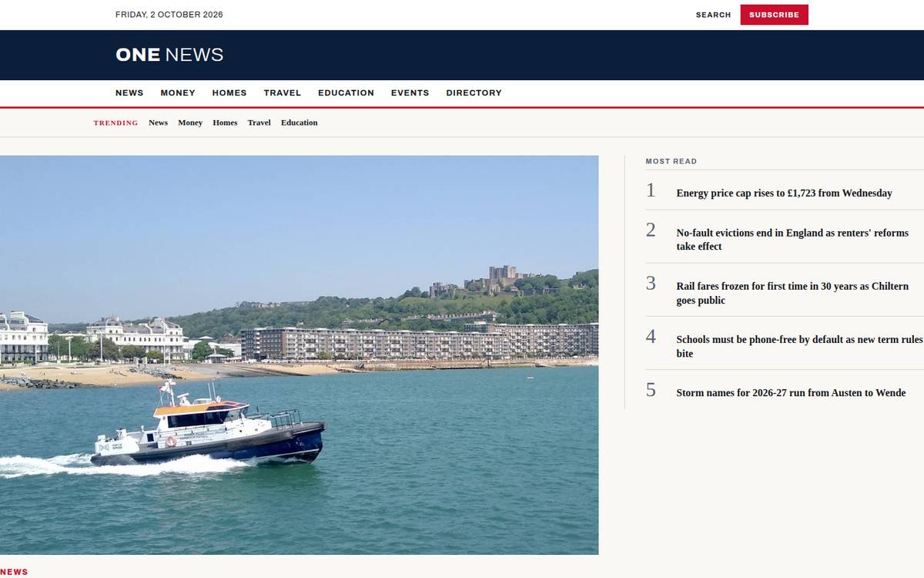Open the harbour boat lead photo

[x=299, y=355]
